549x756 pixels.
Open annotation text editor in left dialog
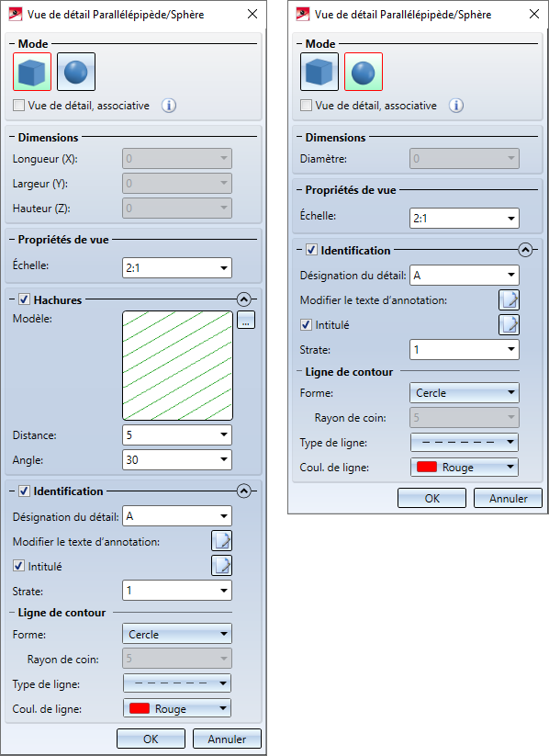coord(222,541)
